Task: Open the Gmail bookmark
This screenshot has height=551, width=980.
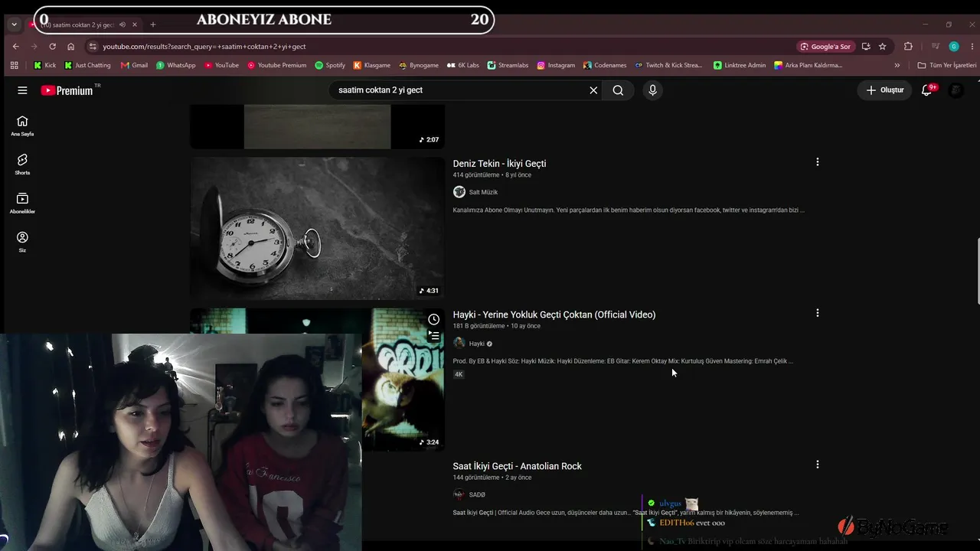Action: tap(135, 65)
